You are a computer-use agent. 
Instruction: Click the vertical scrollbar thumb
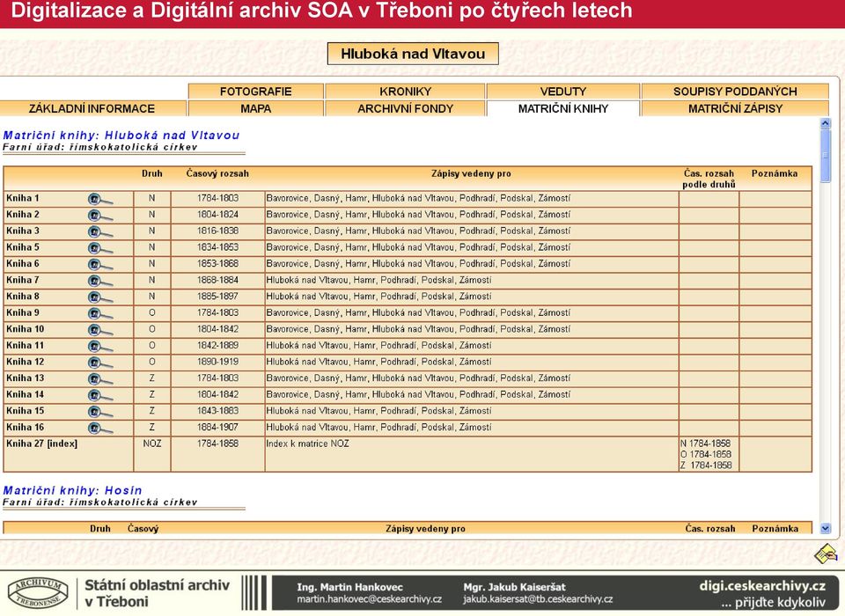tap(825, 156)
